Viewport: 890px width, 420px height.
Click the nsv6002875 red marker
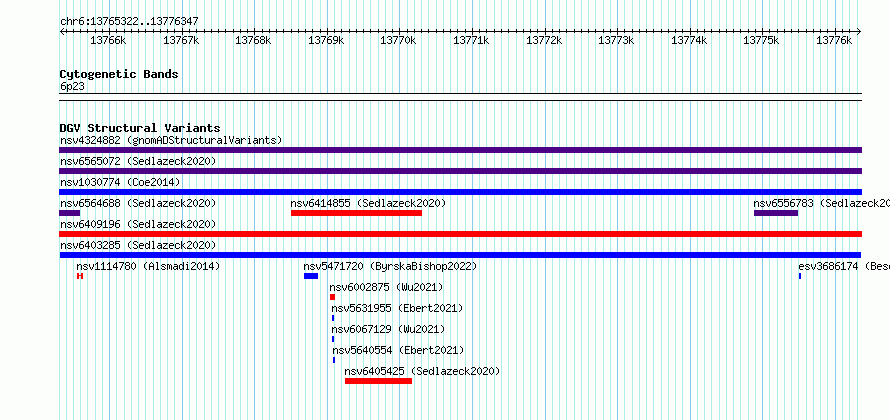point(333,297)
